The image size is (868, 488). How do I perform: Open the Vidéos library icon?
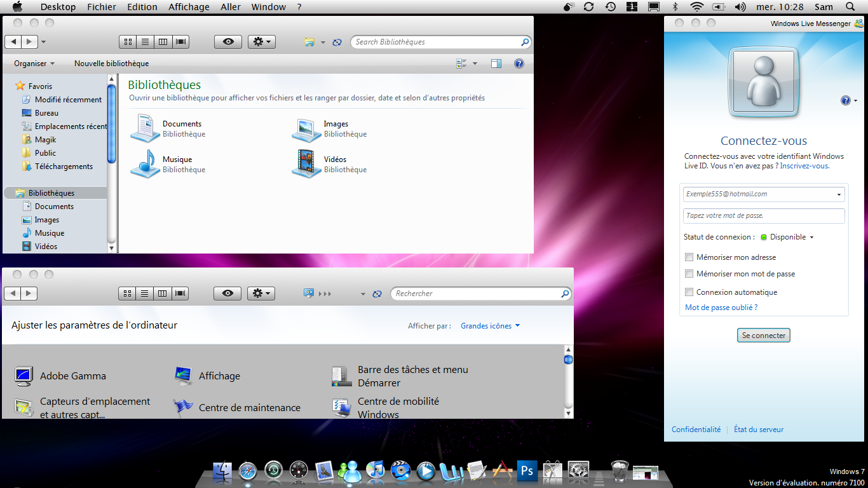[307, 163]
